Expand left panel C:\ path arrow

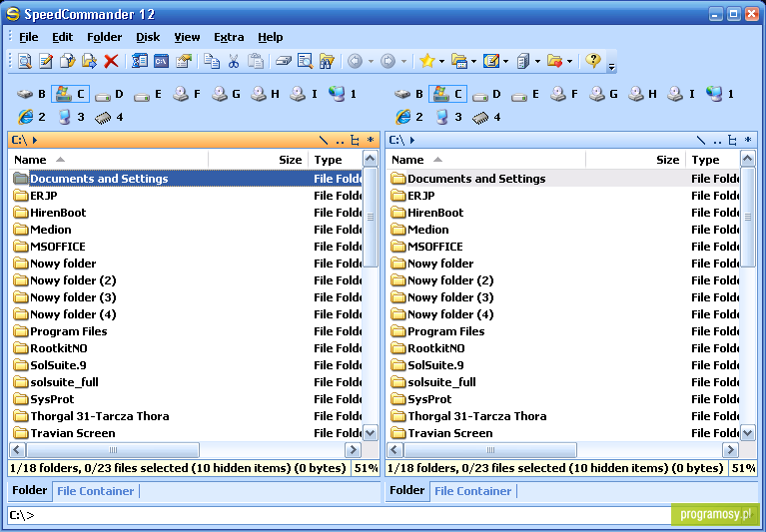(35, 141)
